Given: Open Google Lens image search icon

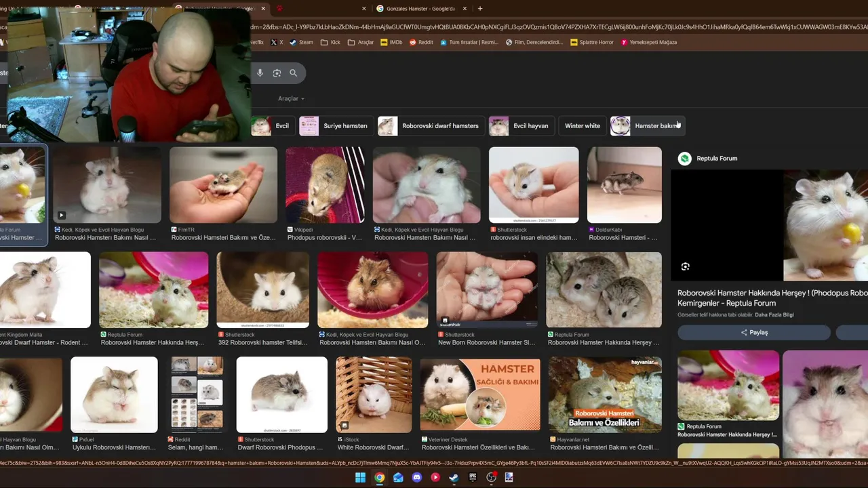Looking at the screenshot, I should [277, 73].
